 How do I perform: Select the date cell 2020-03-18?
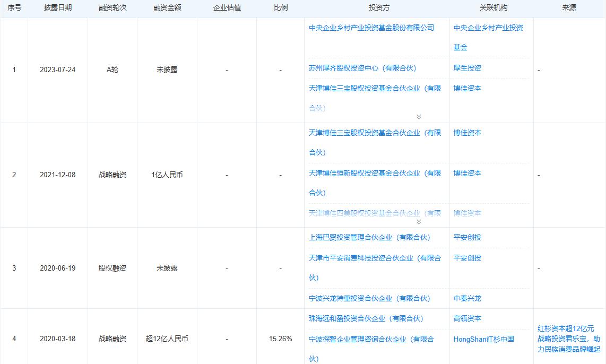tap(58, 339)
